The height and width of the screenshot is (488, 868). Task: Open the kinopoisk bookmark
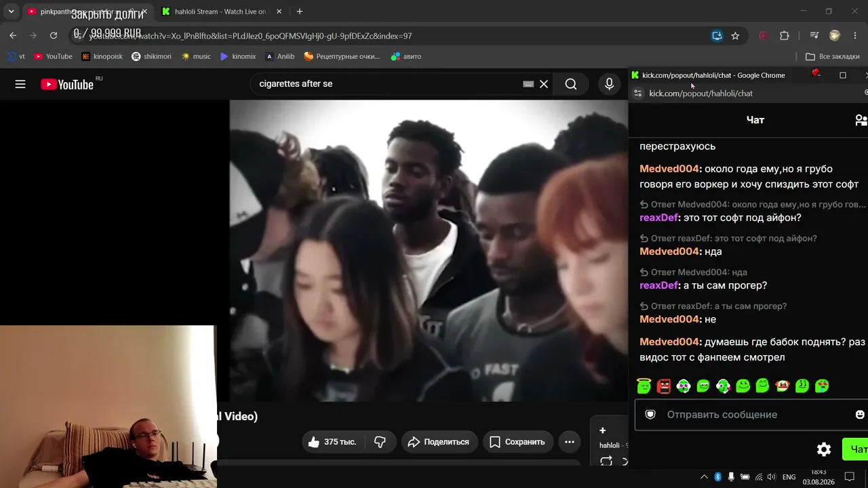pos(102,56)
